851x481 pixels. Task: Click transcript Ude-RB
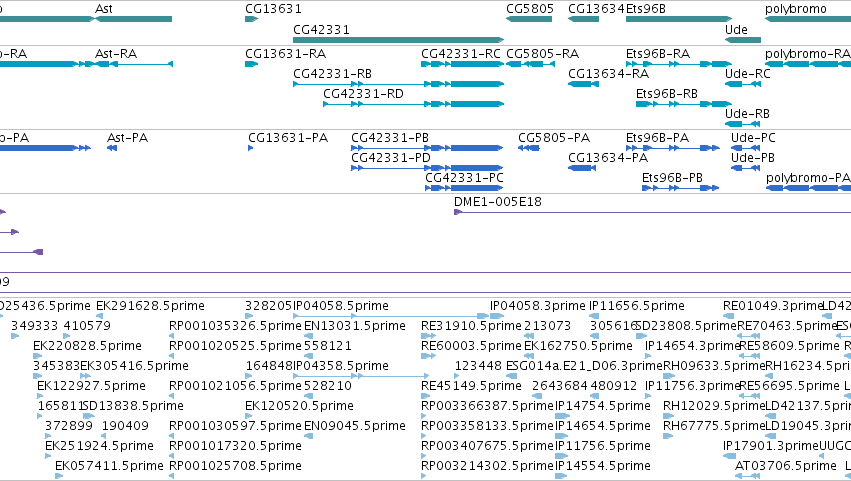[x=747, y=114]
